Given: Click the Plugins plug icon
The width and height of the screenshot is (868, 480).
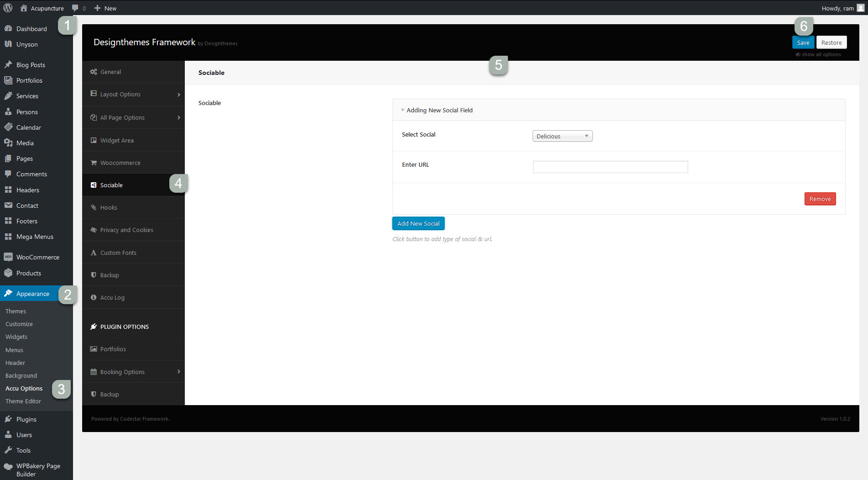Looking at the screenshot, I should point(8,419).
